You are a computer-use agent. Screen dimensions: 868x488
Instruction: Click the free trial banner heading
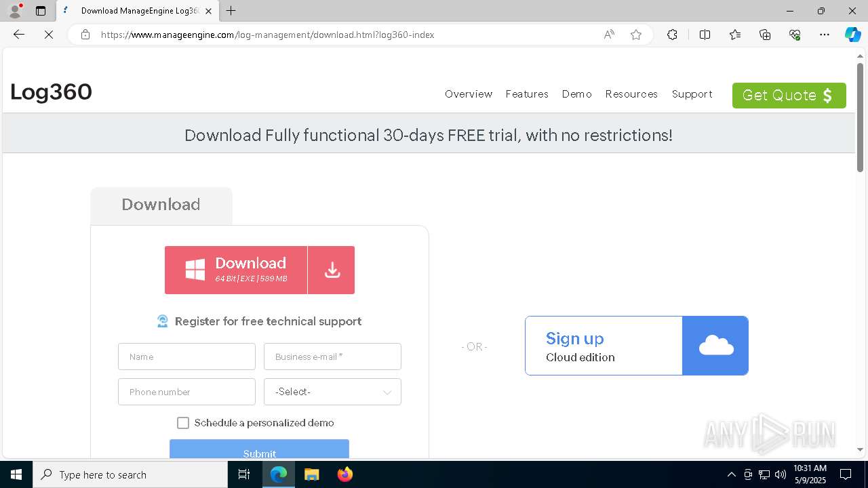[429, 135]
